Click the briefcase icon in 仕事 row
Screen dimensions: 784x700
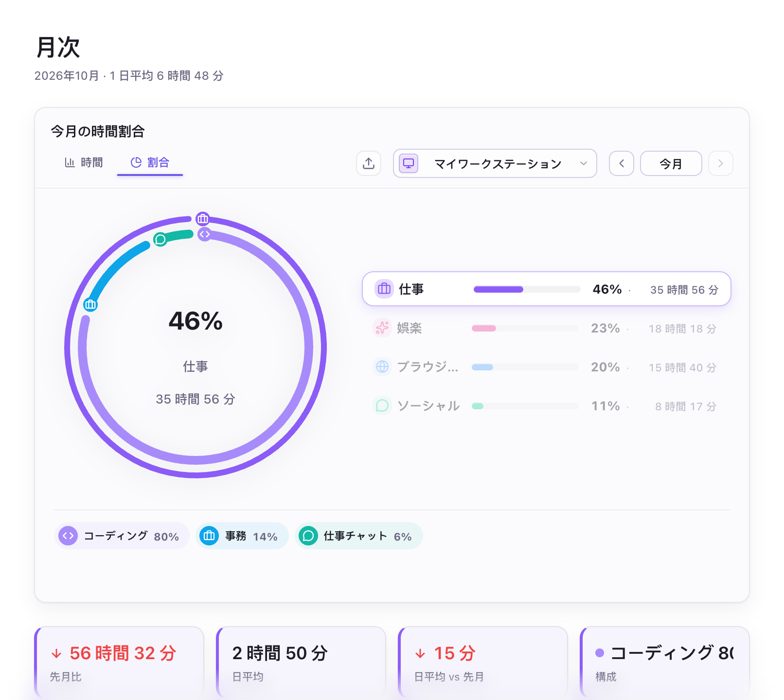384,289
